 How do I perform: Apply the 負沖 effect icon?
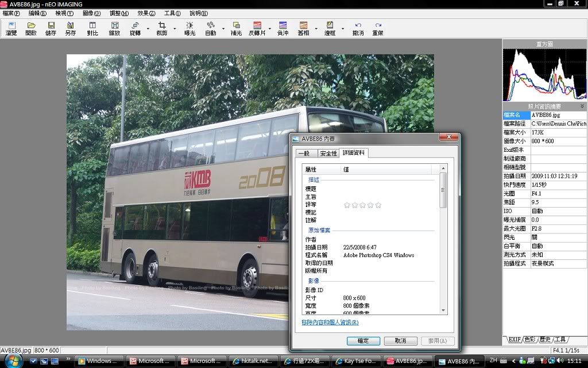(283, 29)
